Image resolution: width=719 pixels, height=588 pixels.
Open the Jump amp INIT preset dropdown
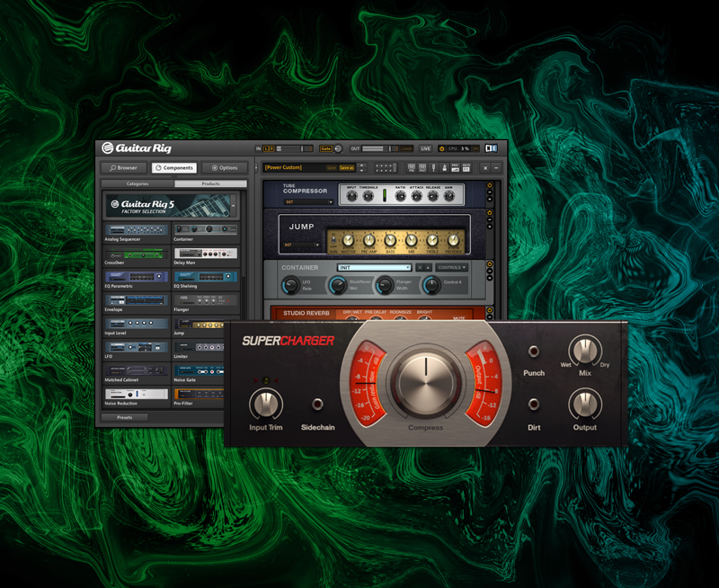pos(302,245)
